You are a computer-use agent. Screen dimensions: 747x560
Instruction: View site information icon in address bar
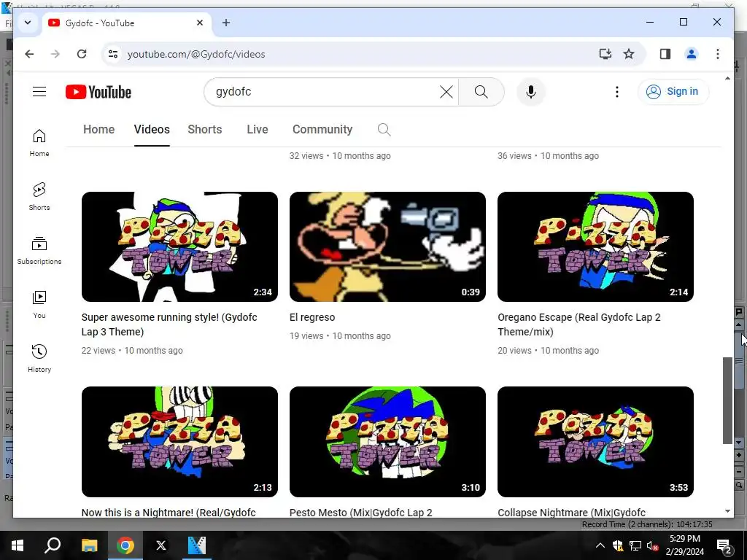point(113,54)
